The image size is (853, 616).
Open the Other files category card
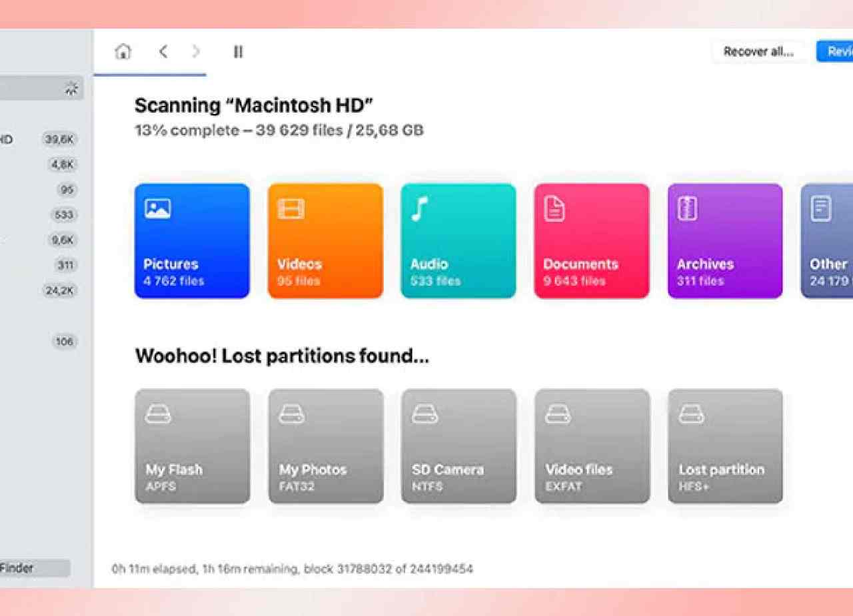coord(827,240)
